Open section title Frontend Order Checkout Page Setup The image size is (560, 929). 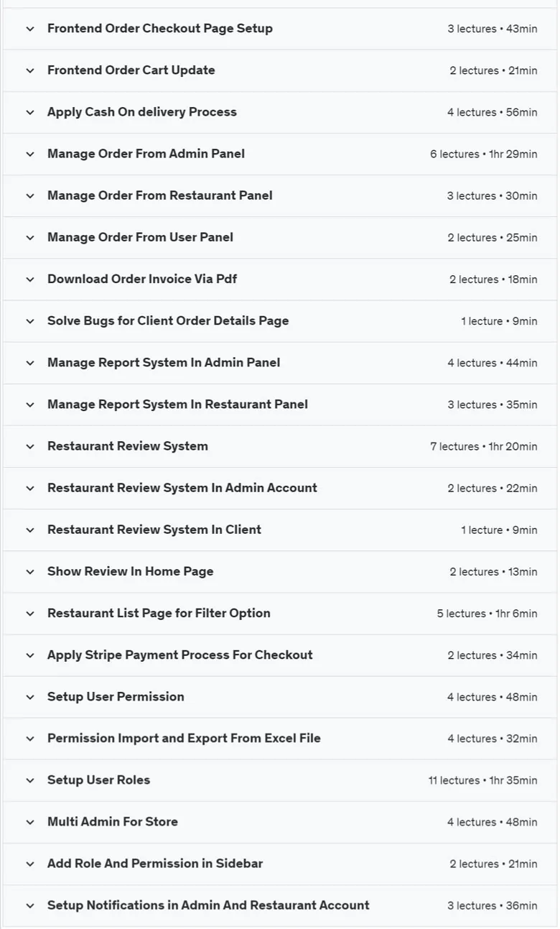click(x=160, y=29)
